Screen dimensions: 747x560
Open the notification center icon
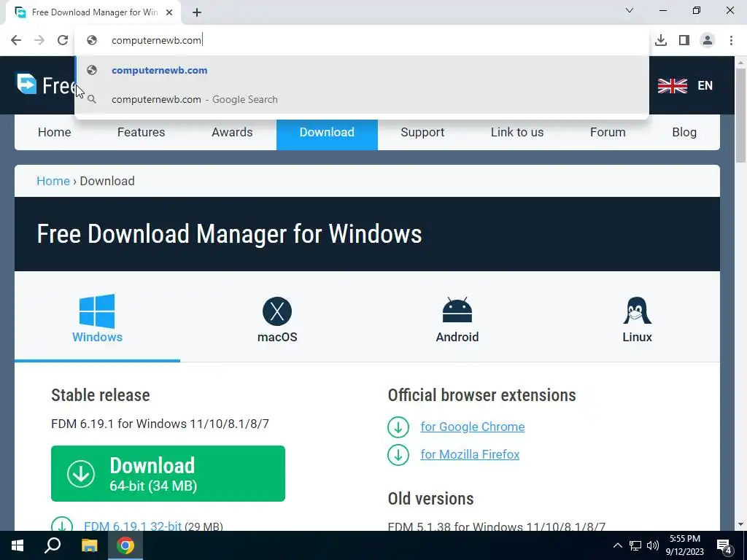(724, 547)
